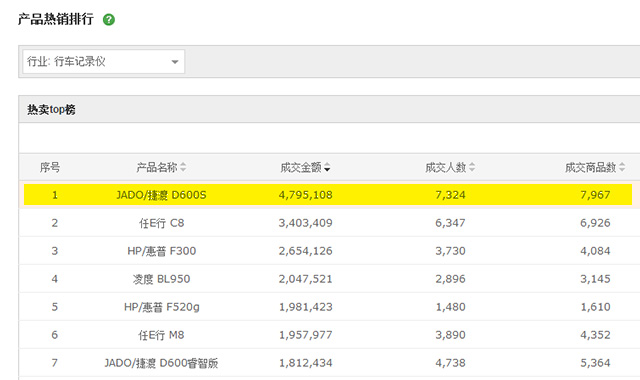Open JADO/捷渡 D600S product link
The width and height of the screenshot is (640, 380).
[x=161, y=195]
